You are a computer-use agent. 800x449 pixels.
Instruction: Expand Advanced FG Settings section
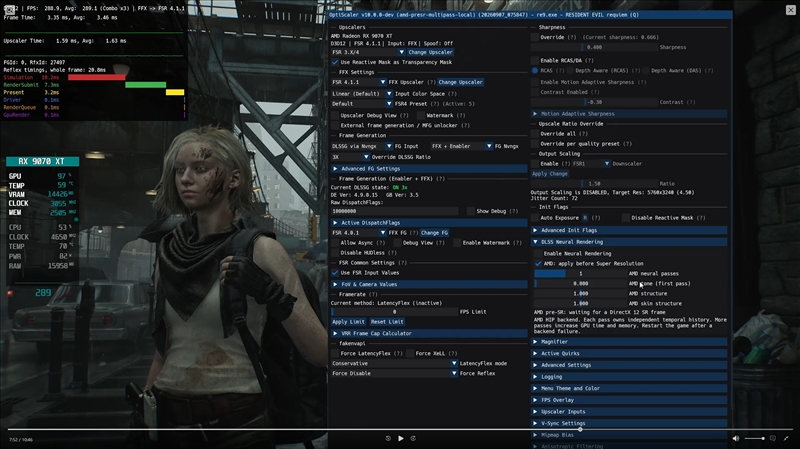tap(429, 169)
